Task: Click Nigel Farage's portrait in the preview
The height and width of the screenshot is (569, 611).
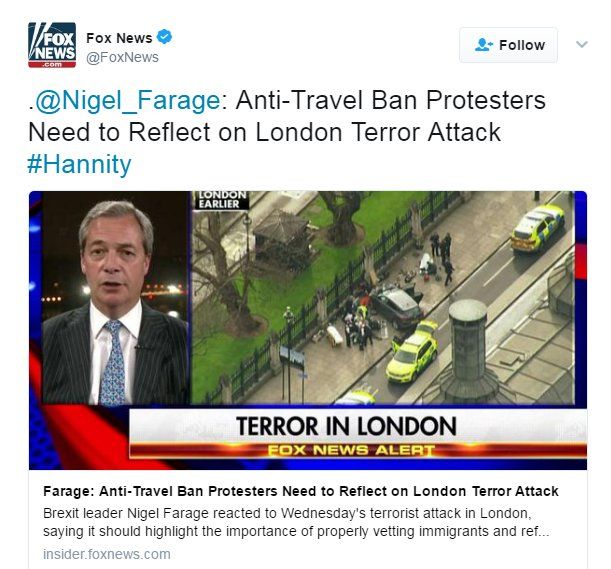Action: (x=115, y=302)
